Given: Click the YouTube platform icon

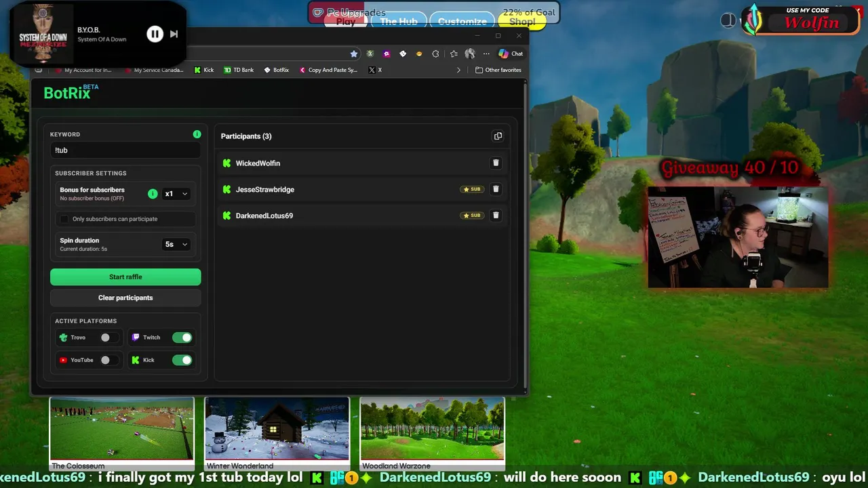Looking at the screenshot, I should click(63, 360).
